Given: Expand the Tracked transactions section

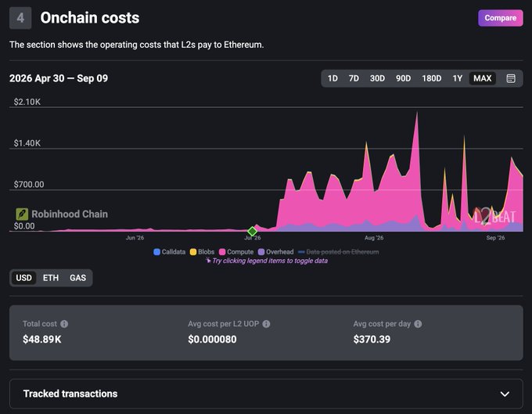Looking at the screenshot, I should (x=266, y=394).
